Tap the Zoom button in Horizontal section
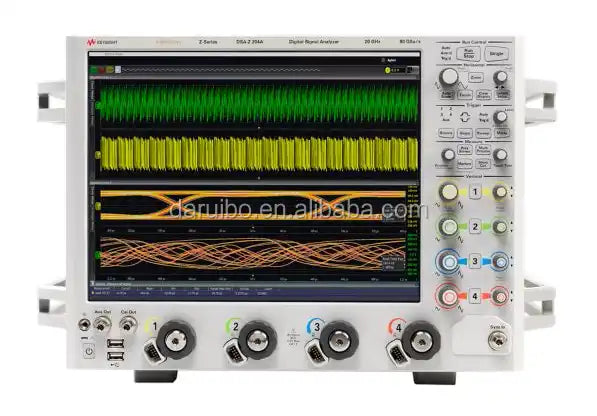 [476, 77]
